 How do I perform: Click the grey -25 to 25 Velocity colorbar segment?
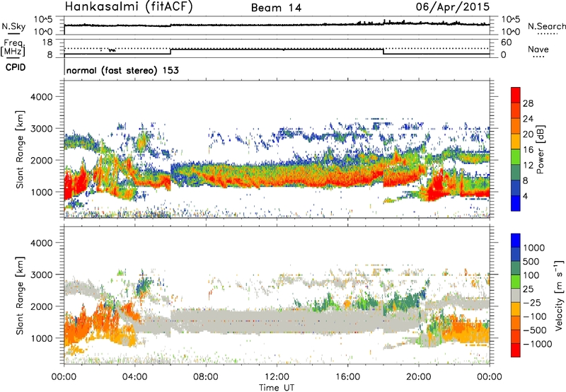coord(516,296)
